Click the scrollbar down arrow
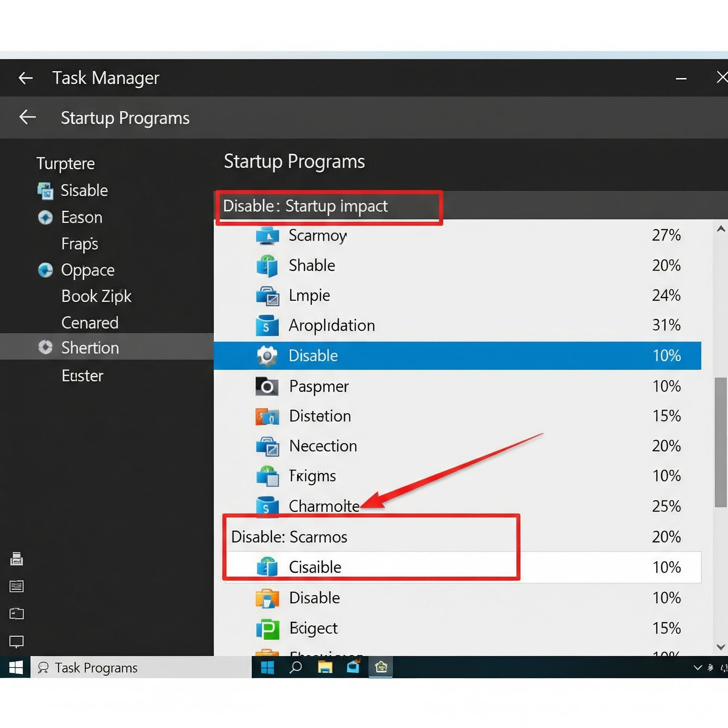Screen dimensions: 728x728 [721, 647]
